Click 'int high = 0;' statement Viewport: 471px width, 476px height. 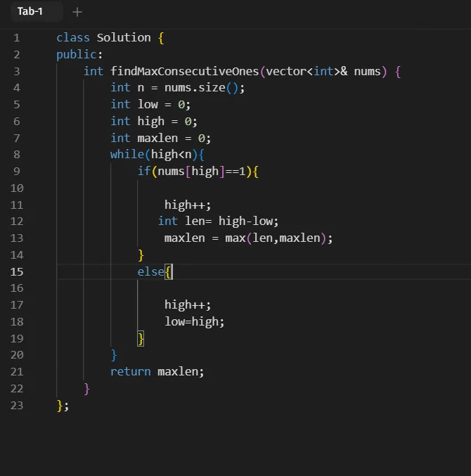[x=154, y=122]
